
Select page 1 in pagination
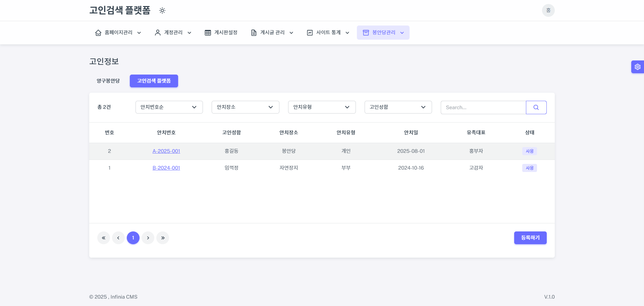(x=133, y=238)
